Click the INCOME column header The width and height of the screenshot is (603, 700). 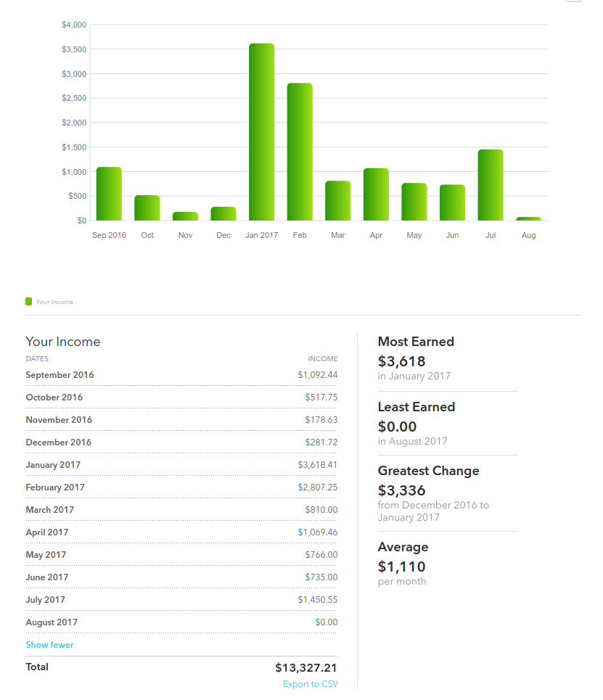click(322, 359)
